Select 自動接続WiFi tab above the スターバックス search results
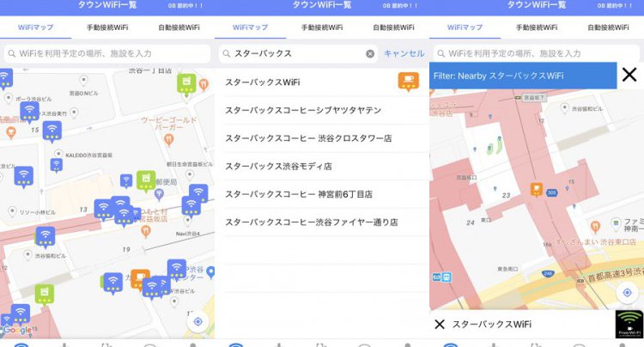This screenshot has width=644, height=347. 393,27
